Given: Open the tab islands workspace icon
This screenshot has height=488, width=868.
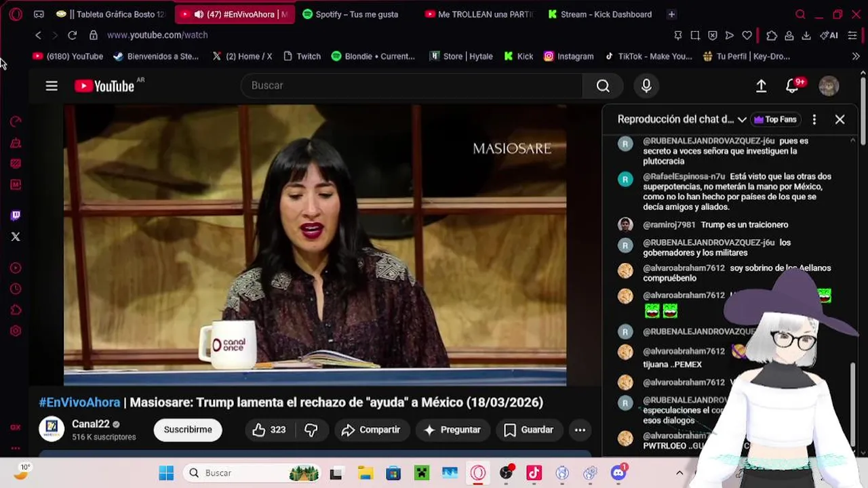Looking at the screenshot, I should pos(39,14).
